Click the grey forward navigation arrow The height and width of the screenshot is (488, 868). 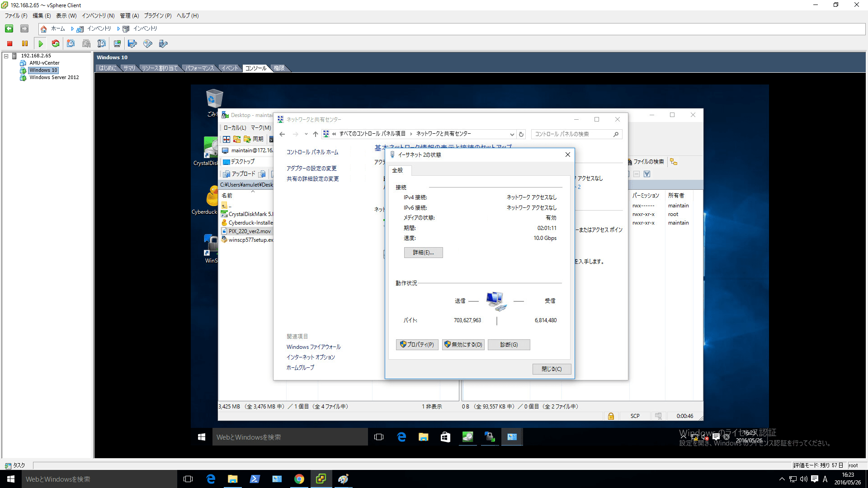tap(24, 29)
